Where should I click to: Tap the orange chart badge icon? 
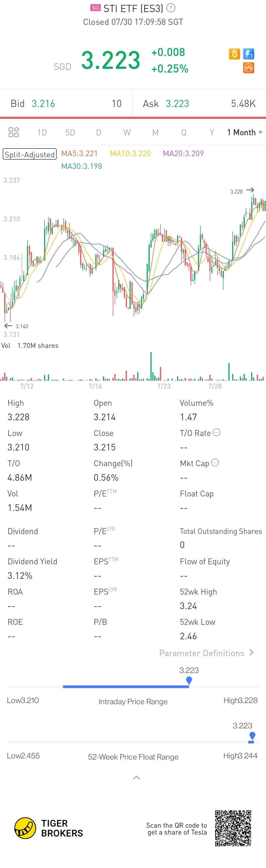(249, 68)
